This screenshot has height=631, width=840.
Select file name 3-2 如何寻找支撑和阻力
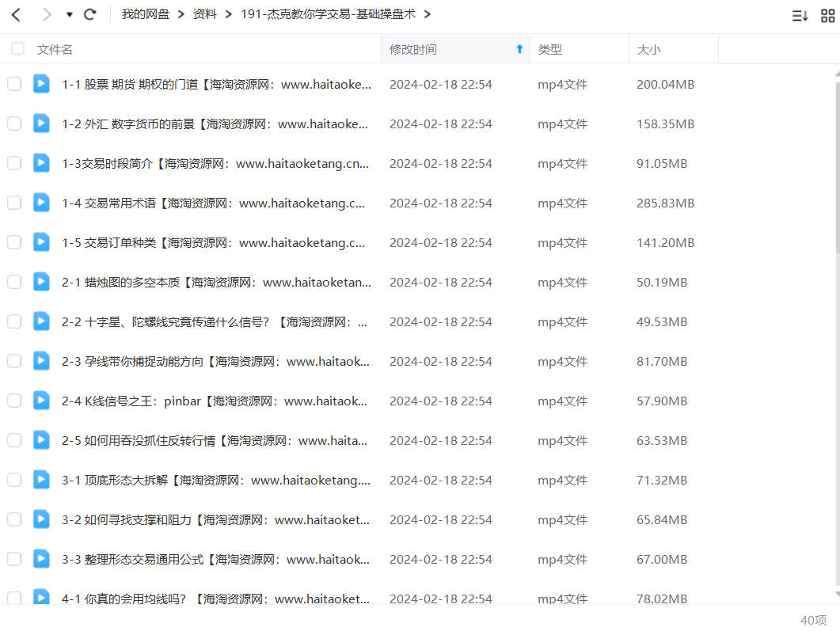point(216,521)
